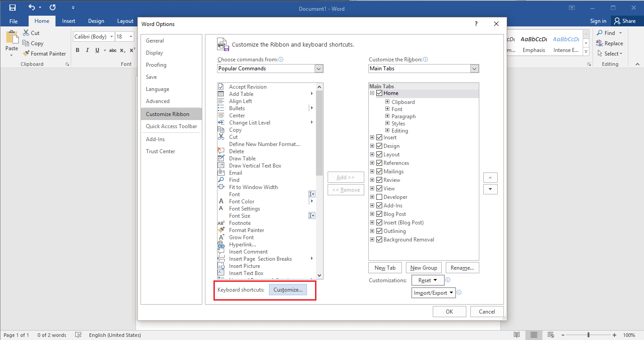Click zoom in plus in status bar
The width and height of the screenshot is (644, 340).
pos(614,335)
